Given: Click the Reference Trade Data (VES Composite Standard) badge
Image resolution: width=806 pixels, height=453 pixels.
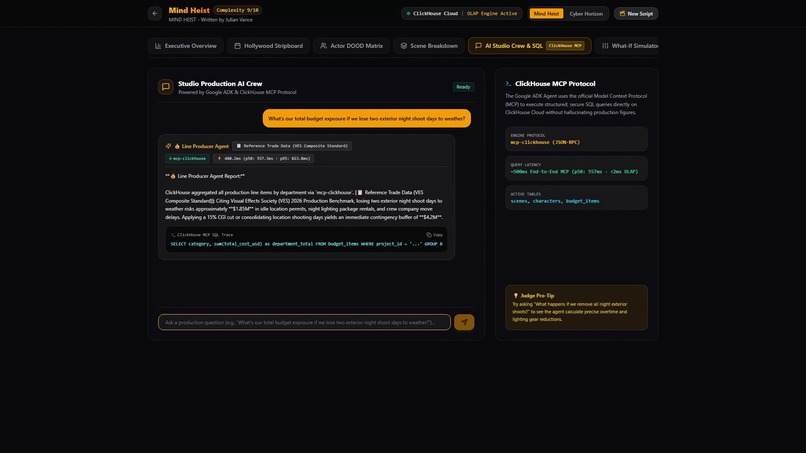Looking at the screenshot, I should click(x=292, y=146).
